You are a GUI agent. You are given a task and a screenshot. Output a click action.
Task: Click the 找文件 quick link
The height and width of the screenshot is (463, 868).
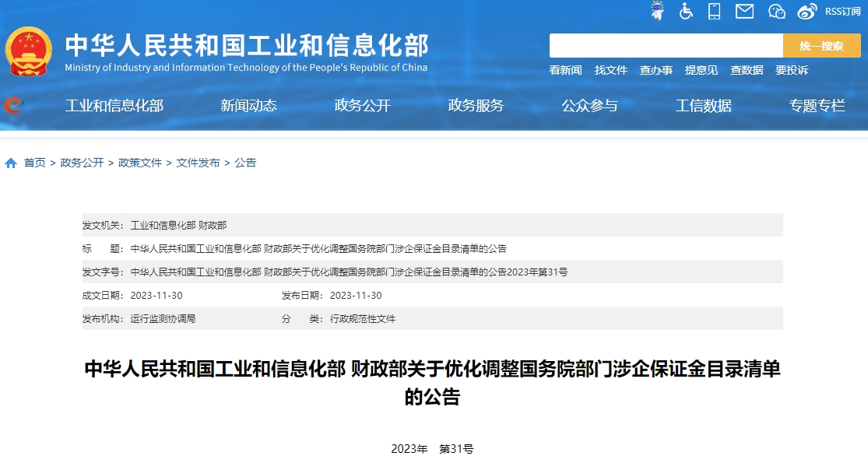(x=612, y=70)
